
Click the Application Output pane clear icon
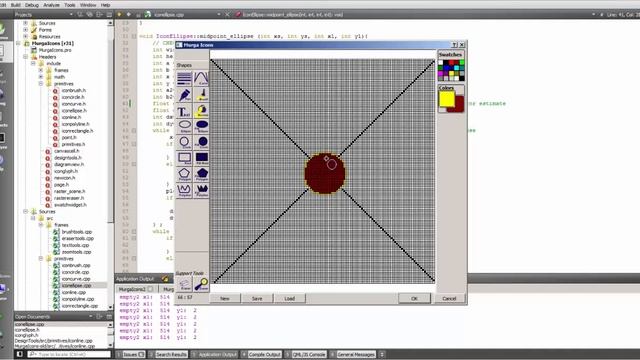pos(165,279)
